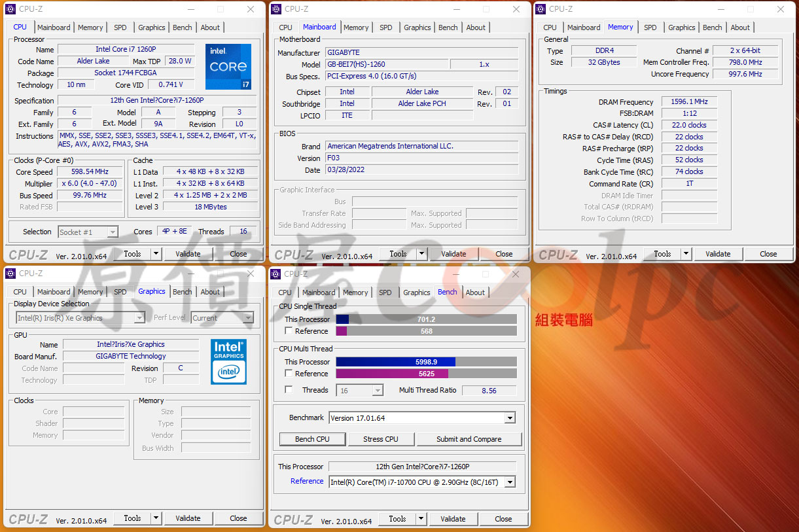Click Validate in the Processor window

188,254
